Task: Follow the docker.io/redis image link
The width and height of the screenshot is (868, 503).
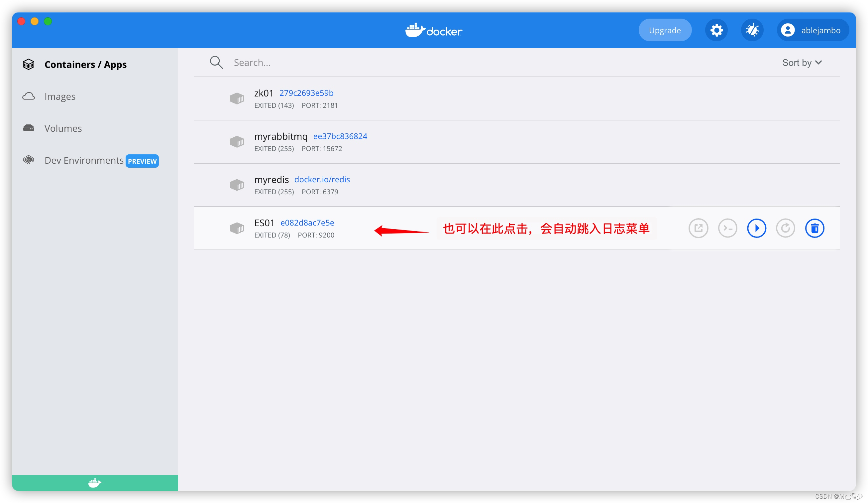Action: [322, 179]
